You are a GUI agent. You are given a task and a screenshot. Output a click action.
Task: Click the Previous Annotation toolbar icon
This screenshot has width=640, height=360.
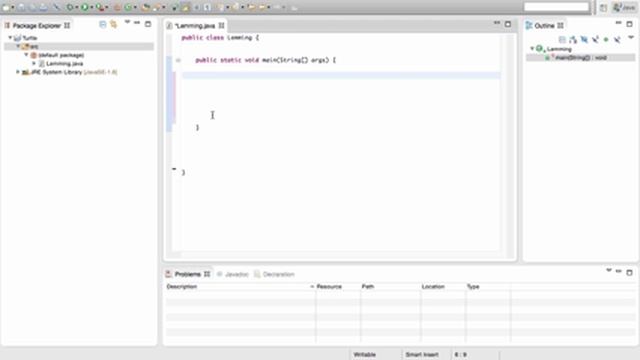[x=236, y=7]
